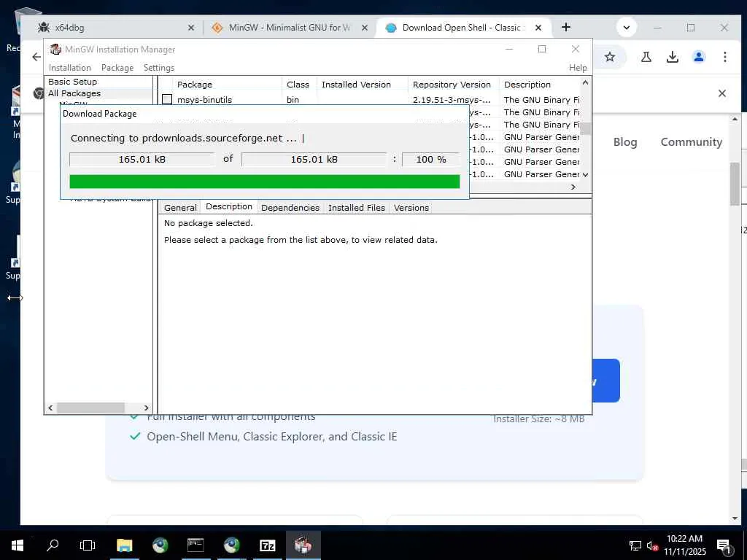
Task: Open the Installation menu in MinGW Manager
Action: tap(69, 68)
